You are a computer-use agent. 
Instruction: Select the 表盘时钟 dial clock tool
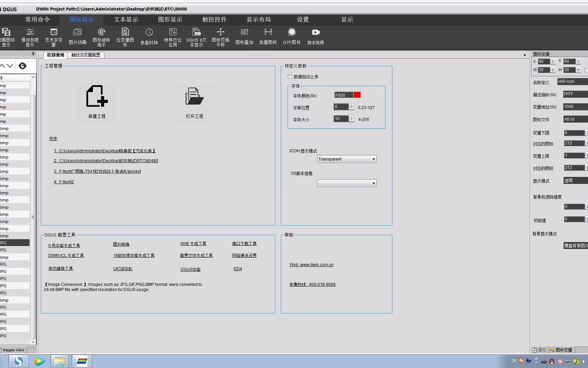[149, 37]
